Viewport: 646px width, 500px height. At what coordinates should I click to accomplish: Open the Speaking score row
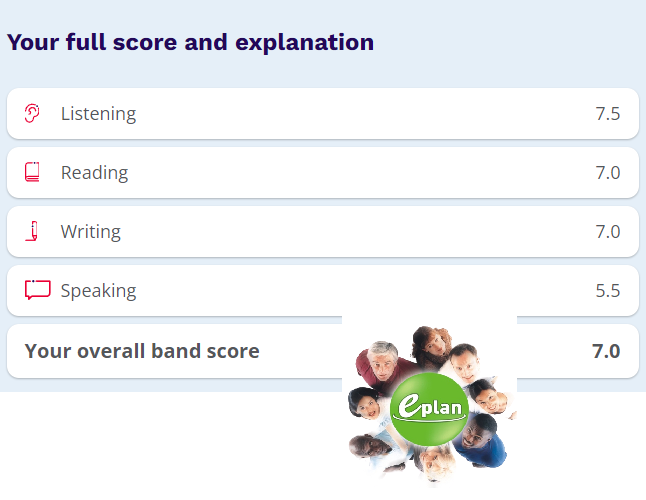click(323, 290)
